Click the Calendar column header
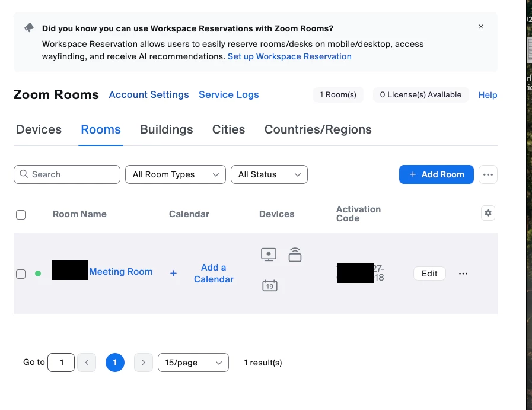Viewport: 532px width, 410px height. (x=189, y=214)
